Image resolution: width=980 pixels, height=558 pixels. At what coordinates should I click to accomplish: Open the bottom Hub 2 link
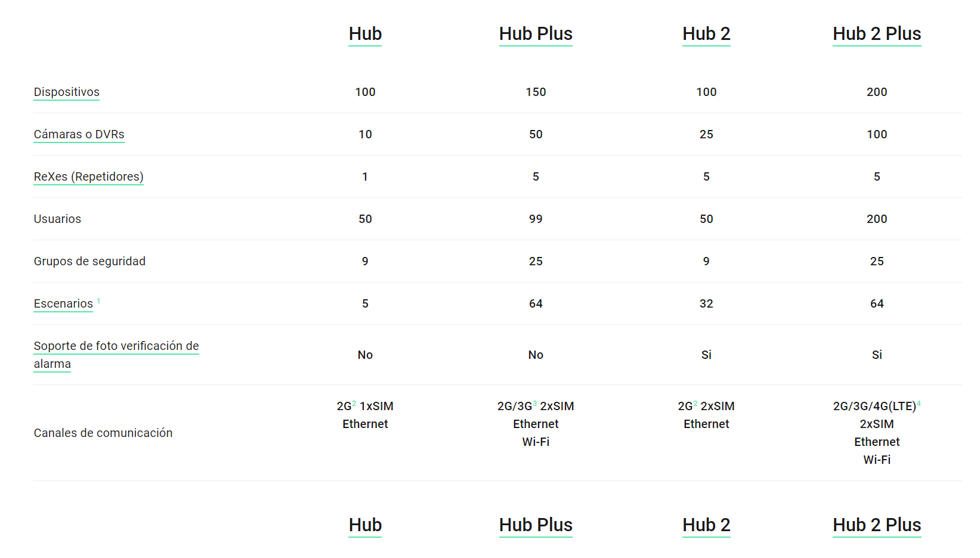(x=706, y=525)
